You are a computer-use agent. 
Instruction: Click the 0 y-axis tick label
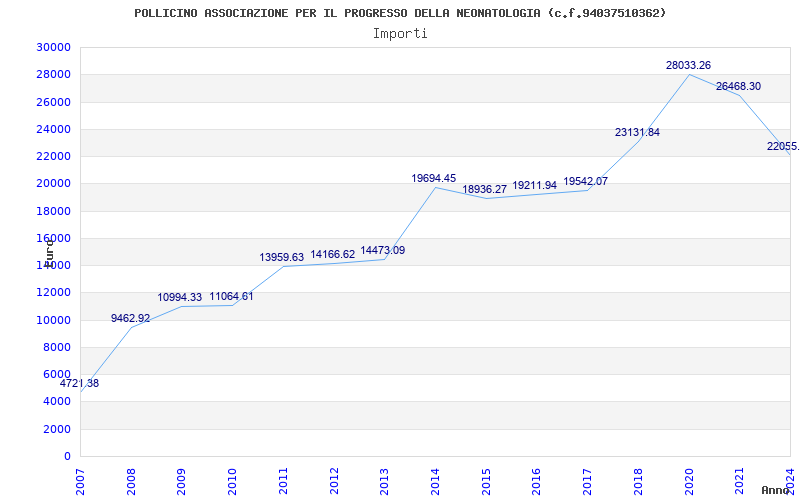67,457
